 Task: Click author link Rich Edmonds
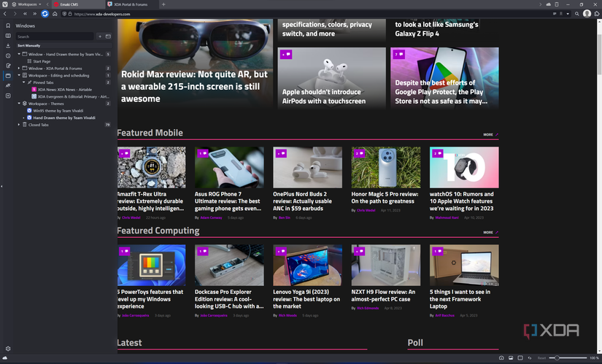click(368, 308)
